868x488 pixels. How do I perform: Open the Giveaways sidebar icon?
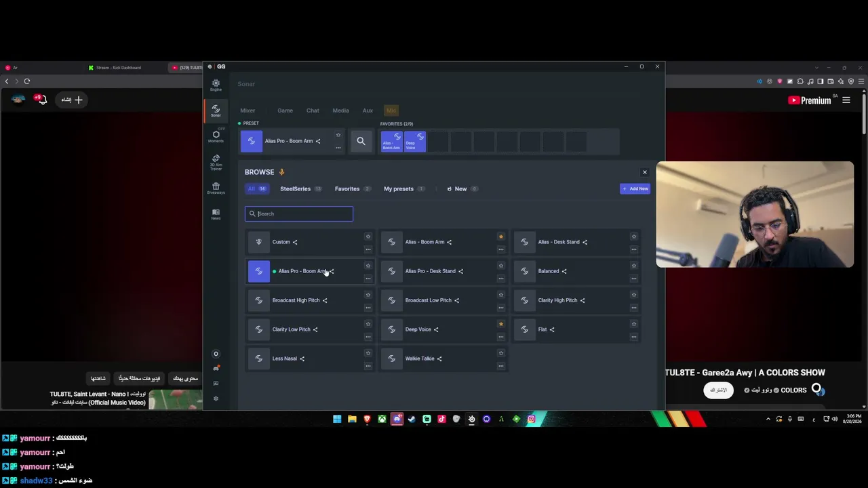click(x=216, y=188)
